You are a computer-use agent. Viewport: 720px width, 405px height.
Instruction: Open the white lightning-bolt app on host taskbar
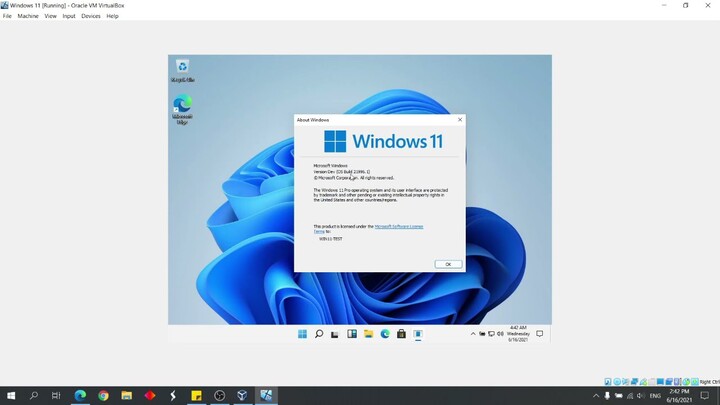click(173, 395)
